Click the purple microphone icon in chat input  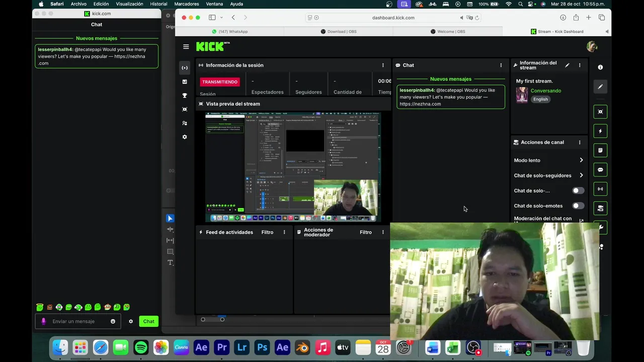(x=44, y=321)
